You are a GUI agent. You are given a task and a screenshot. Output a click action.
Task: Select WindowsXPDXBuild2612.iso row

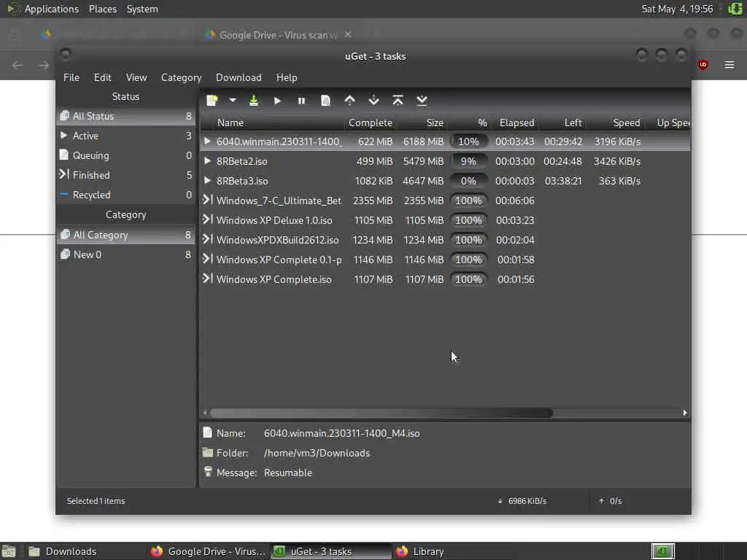pyautogui.click(x=445, y=240)
